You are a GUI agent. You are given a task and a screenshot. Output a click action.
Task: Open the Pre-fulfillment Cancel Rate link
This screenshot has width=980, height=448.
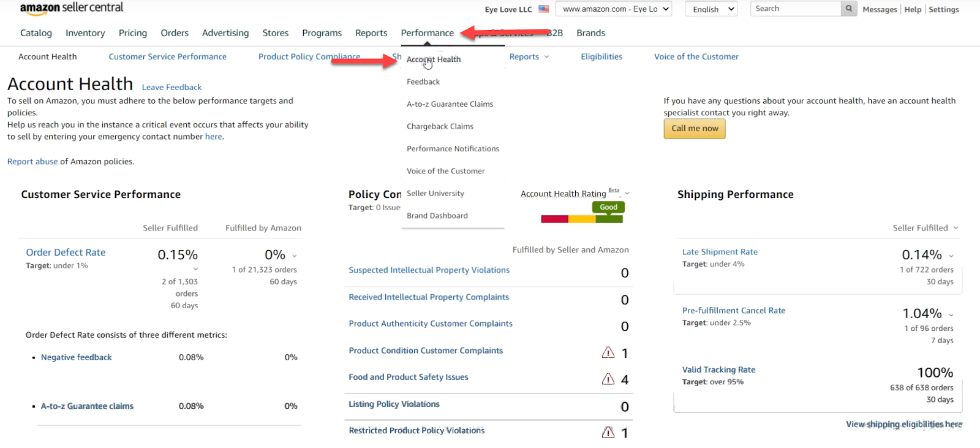click(x=734, y=311)
